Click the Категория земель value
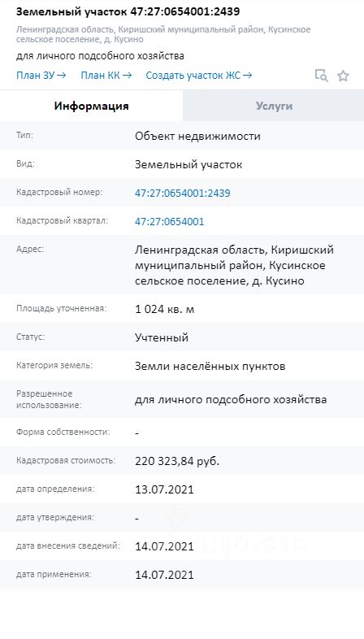Image resolution: width=364 pixels, height=639 pixels. click(x=210, y=367)
